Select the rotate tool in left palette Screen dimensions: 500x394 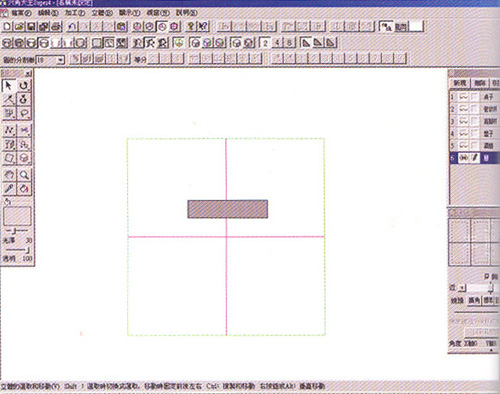(x=24, y=86)
